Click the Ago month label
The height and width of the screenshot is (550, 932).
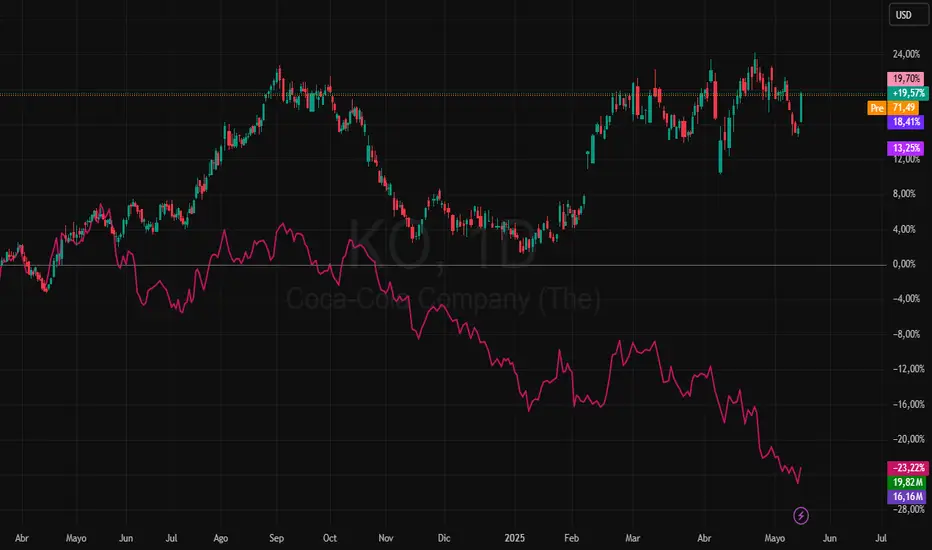(x=220, y=538)
